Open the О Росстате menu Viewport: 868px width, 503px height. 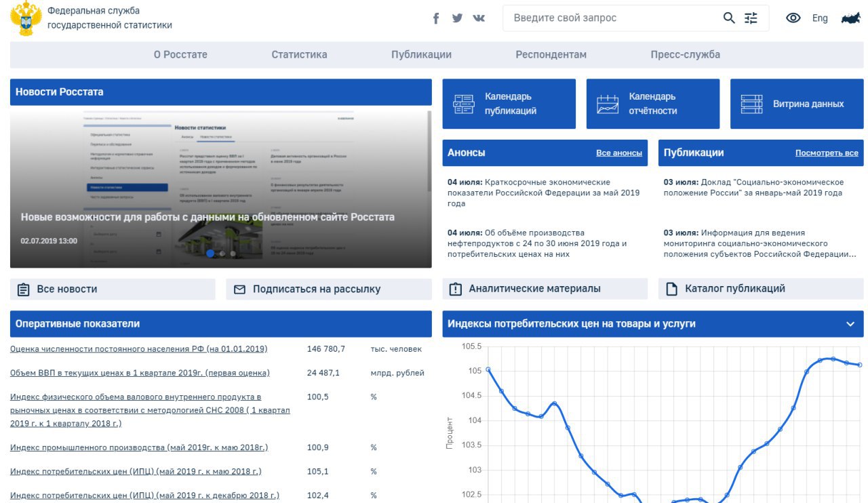pos(180,55)
